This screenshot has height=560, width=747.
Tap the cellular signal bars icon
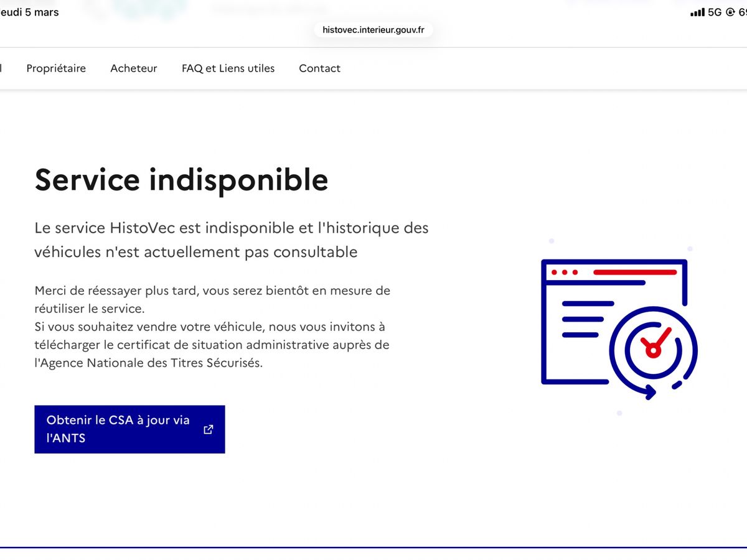click(697, 12)
